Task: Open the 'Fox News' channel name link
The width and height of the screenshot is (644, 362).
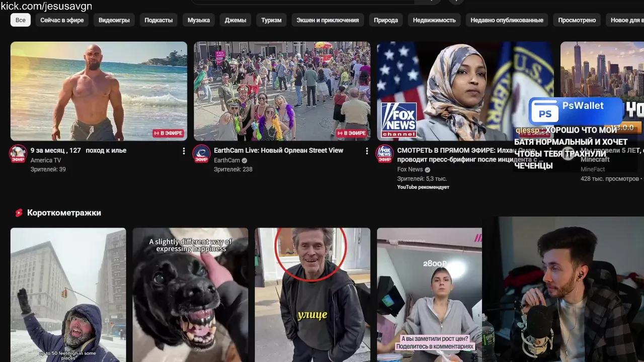Action: pos(410,169)
